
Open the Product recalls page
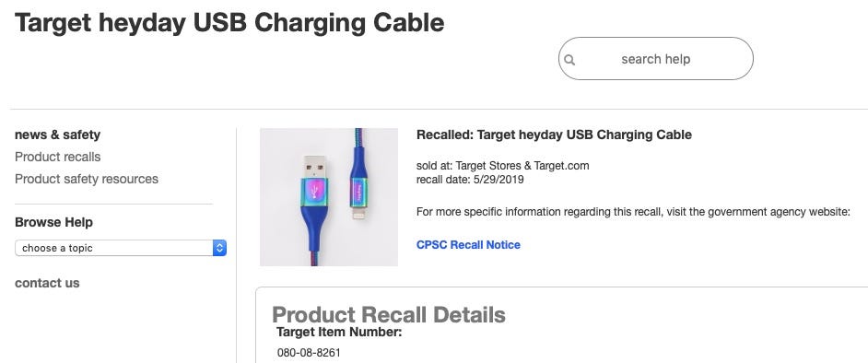pos(57,158)
